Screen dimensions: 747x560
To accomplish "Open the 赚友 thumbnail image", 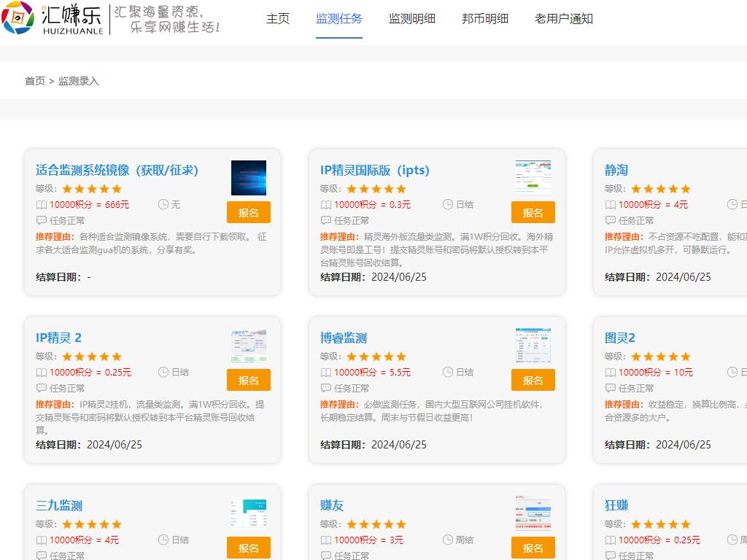I will point(533,513).
